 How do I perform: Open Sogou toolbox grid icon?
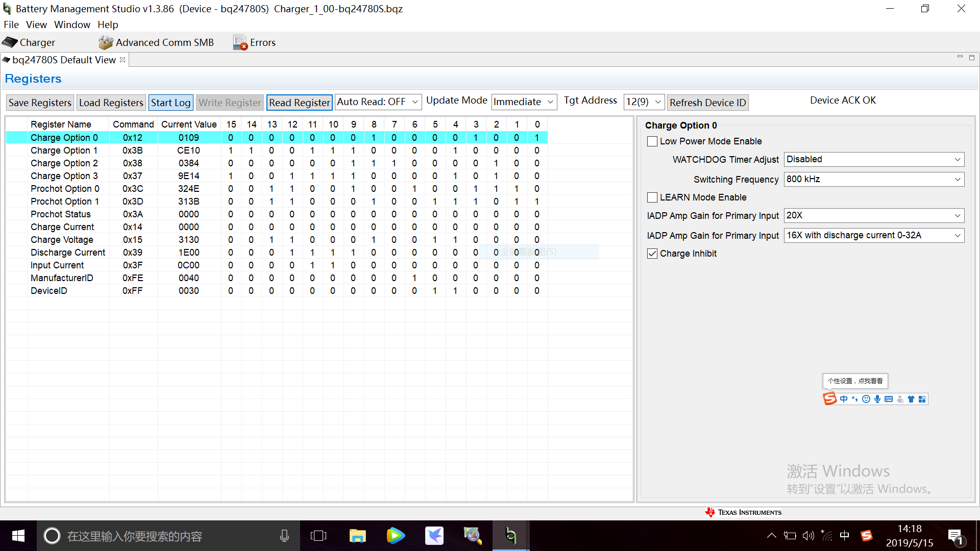point(922,399)
